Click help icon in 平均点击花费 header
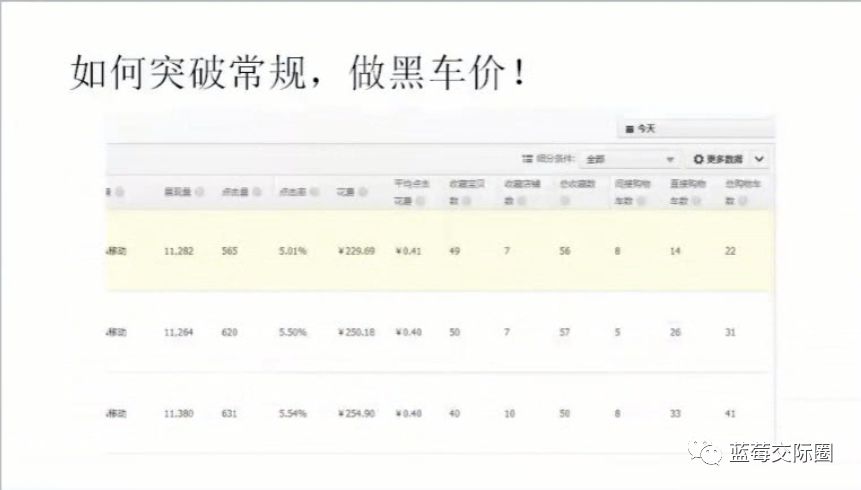Screen dimensions: 861x490 point(421,201)
